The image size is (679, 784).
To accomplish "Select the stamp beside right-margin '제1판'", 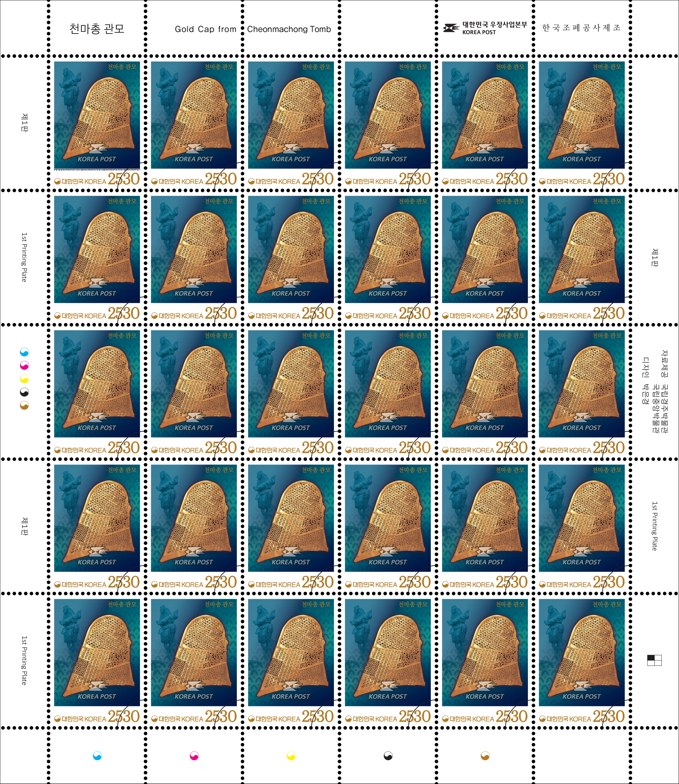I will coord(582,258).
